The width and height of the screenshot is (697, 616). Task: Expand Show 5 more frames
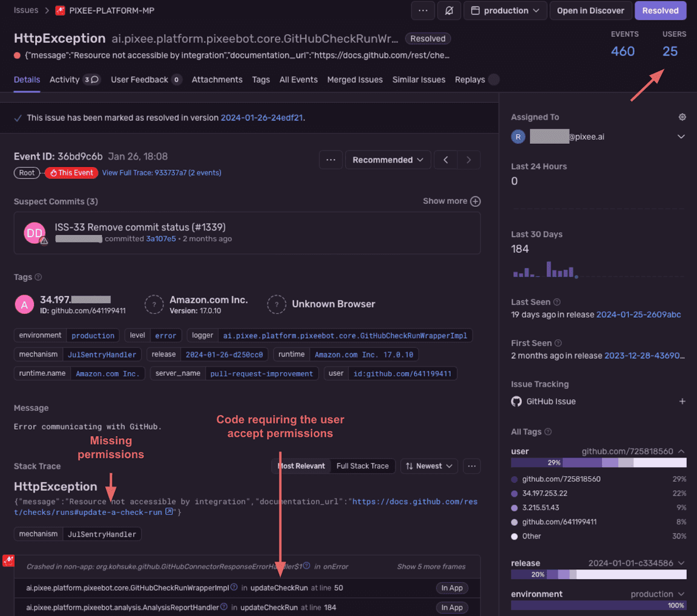tap(431, 566)
